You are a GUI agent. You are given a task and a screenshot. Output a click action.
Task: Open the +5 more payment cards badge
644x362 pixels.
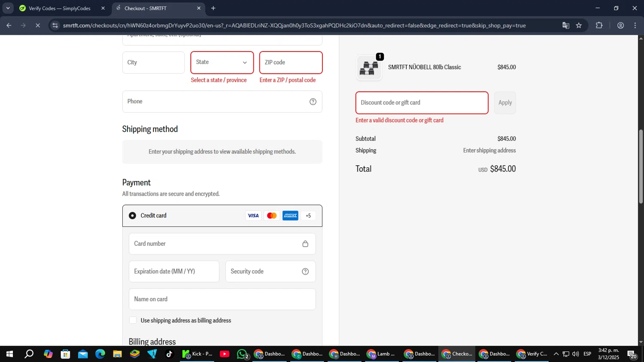pos(308,216)
